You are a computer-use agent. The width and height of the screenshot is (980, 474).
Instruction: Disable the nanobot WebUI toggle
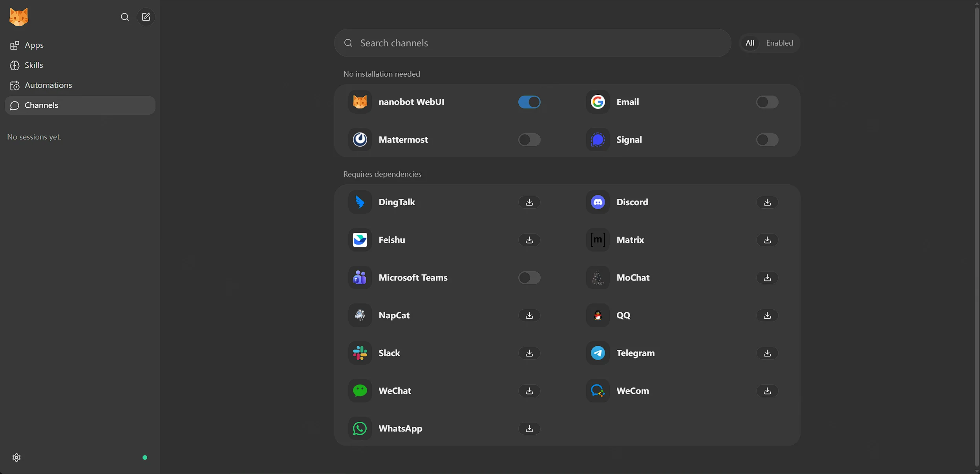click(x=529, y=102)
